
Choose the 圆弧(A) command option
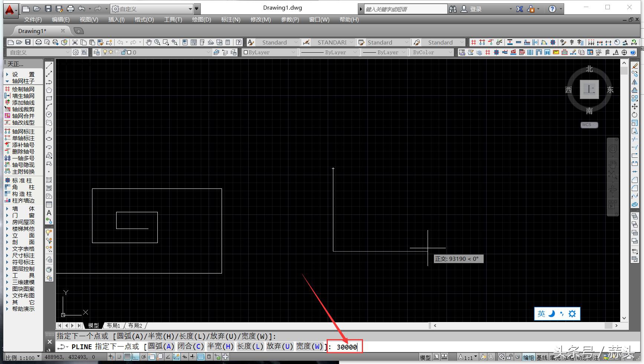coord(161,347)
